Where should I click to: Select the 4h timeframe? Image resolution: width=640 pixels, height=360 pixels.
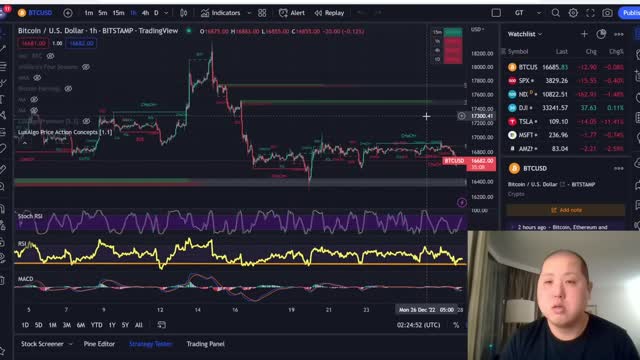[x=145, y=13]
